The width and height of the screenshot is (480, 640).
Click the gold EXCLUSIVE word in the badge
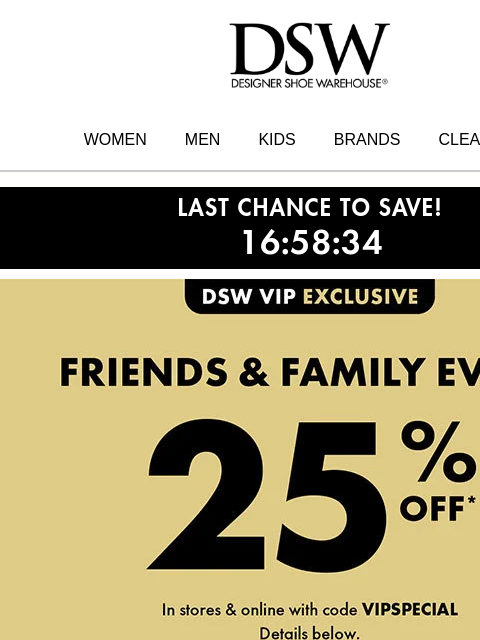(x=361, y=296)
